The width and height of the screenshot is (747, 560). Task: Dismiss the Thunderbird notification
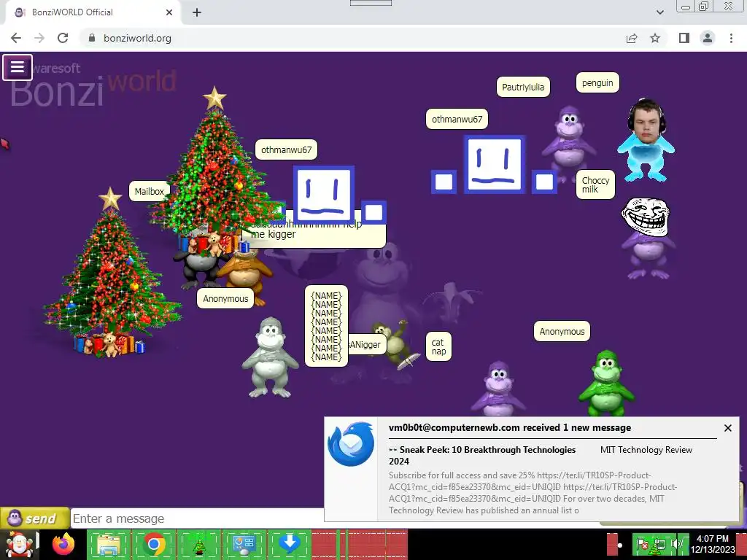click(x=727, y=428)
